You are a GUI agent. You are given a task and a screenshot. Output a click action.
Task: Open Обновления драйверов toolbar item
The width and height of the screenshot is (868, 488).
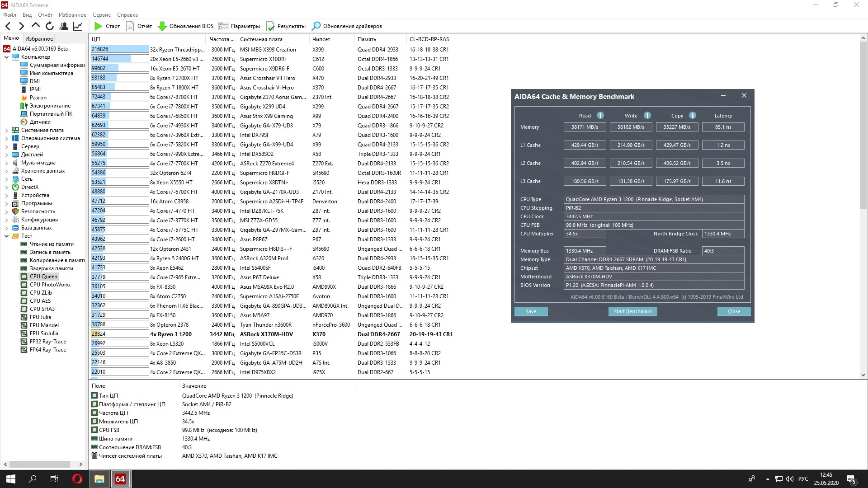[347, 26]
